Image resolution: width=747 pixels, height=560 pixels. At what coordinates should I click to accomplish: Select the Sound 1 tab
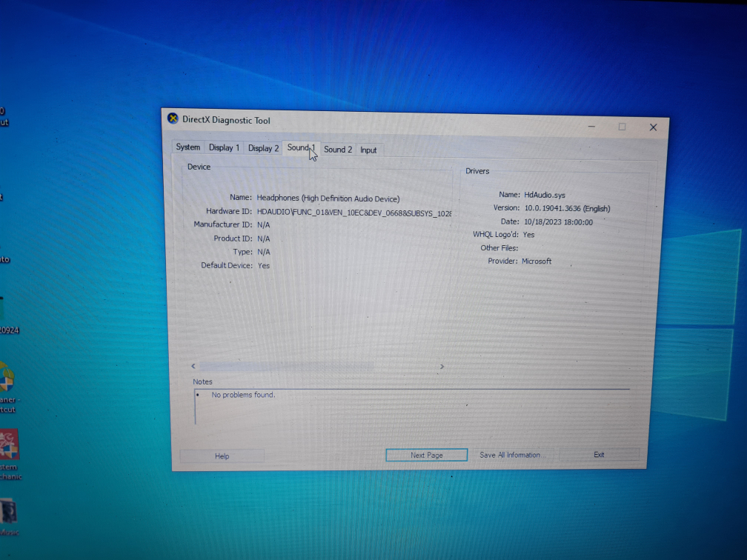pyautogui.click(x=301, y=147)
